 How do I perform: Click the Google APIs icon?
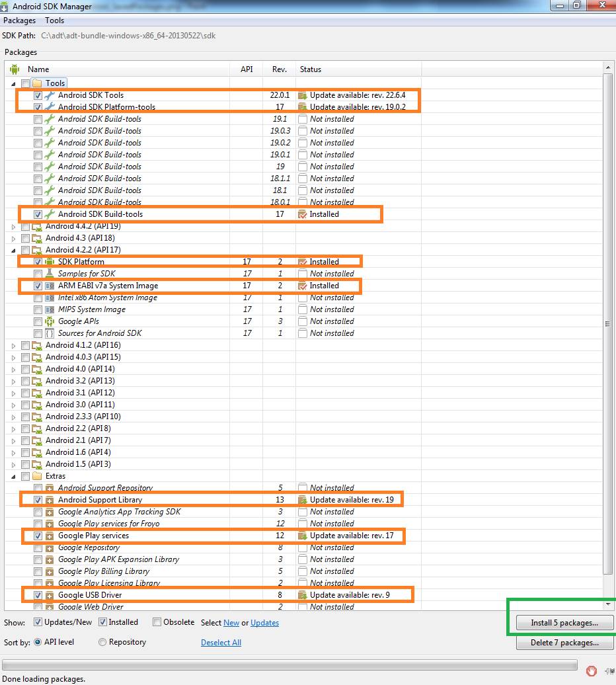(x=50, y=321)
